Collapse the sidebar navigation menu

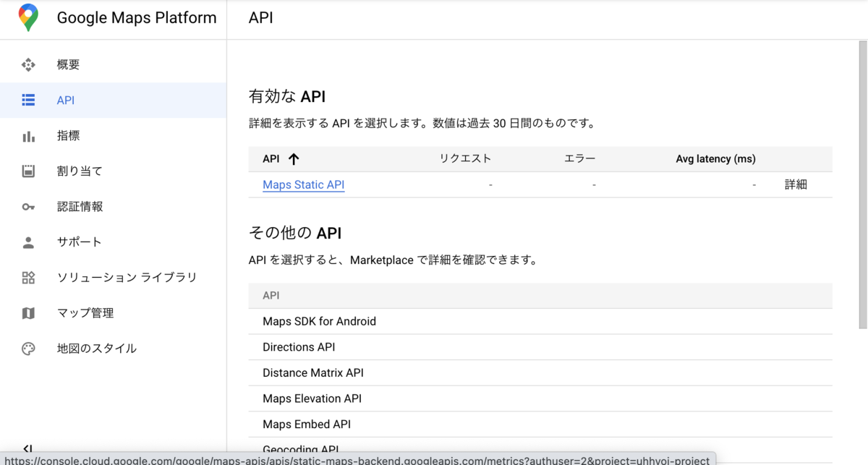point(28,449)
